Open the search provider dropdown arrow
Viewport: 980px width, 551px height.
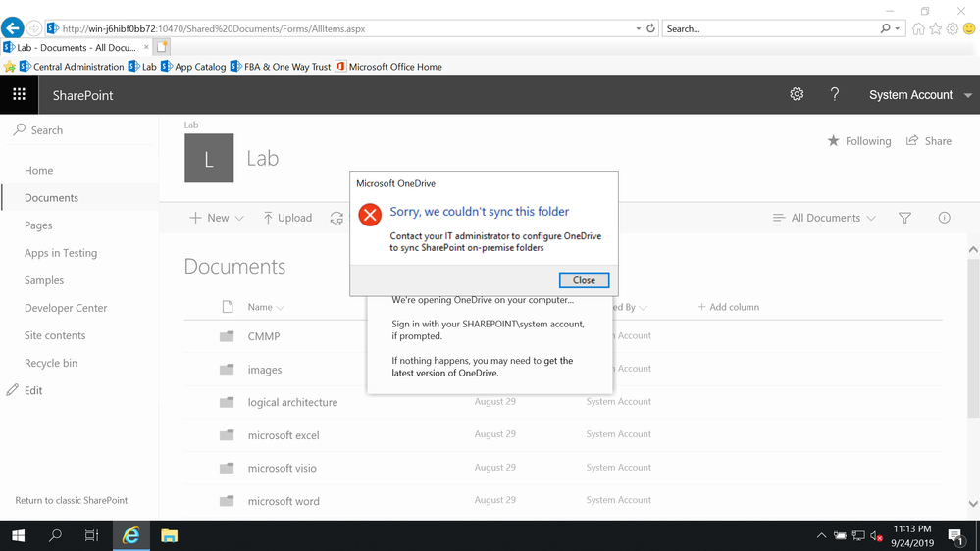coord(898,28)
